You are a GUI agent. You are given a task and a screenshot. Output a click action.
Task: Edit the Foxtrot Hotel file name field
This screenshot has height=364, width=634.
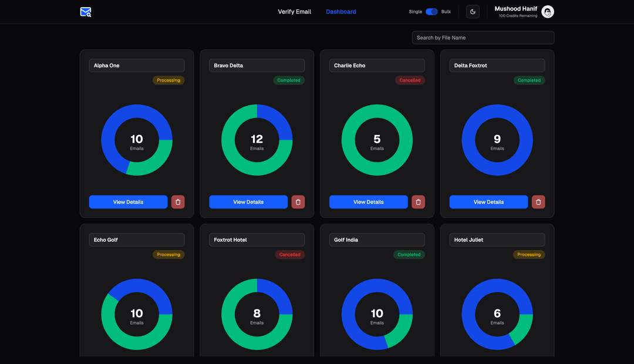[x=257, y=240]
